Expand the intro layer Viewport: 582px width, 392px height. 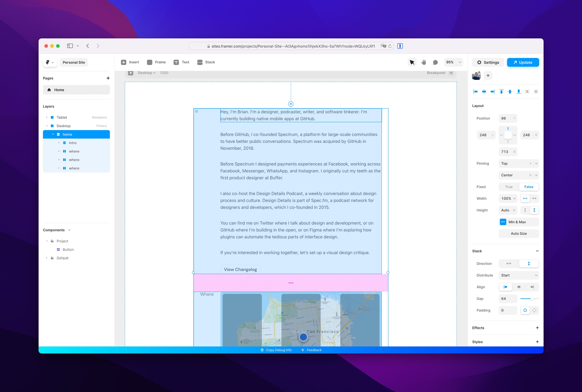(x=59, y=143)
